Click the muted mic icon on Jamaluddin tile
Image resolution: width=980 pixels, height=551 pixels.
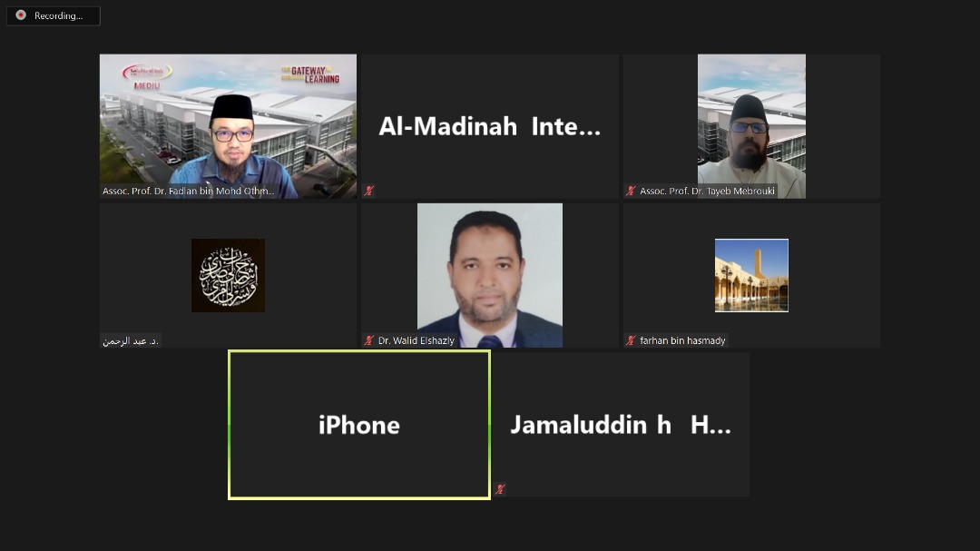pyautogui.click(x=500, y=489)
